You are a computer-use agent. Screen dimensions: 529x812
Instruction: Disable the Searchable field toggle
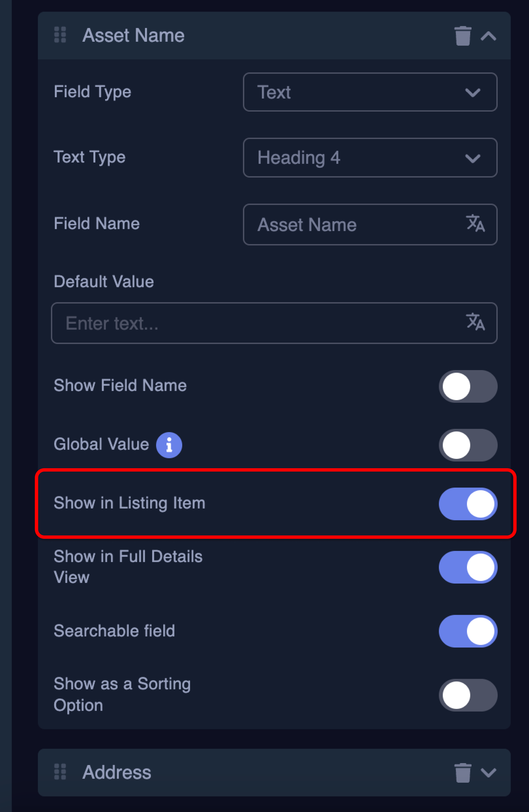(x=468, y=631)
